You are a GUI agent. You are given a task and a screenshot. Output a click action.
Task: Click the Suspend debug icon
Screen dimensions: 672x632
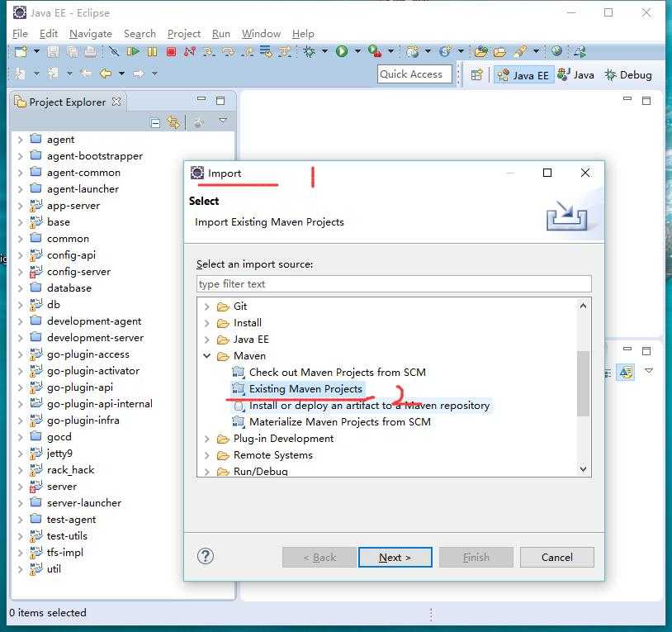[x=152, y=52]
